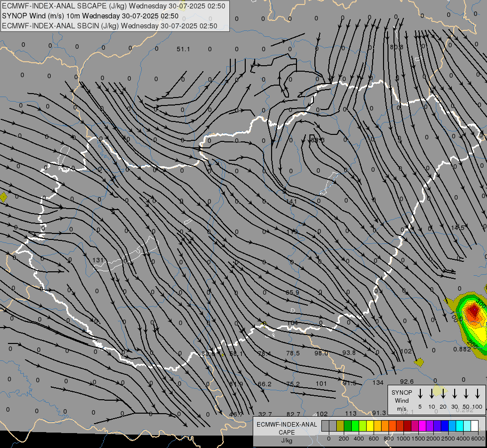Click the '14.5' value on the map
Screen dimensions: 487x448
458,228
